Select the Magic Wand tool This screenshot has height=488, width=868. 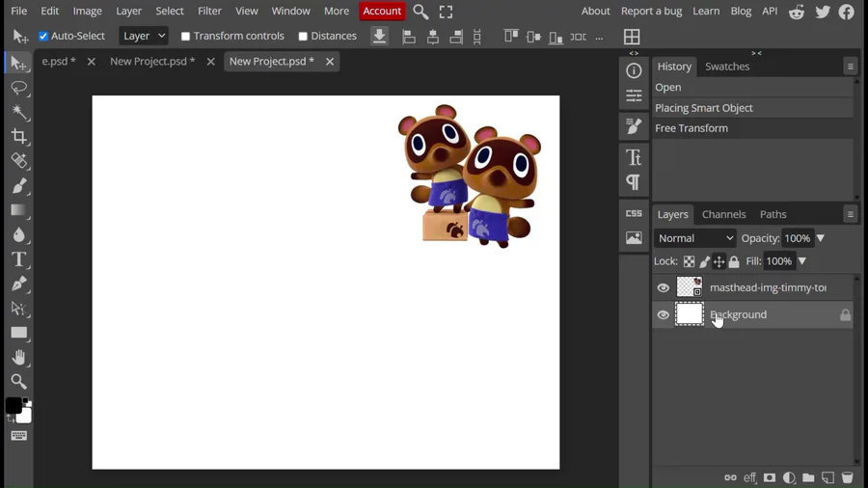19,112
